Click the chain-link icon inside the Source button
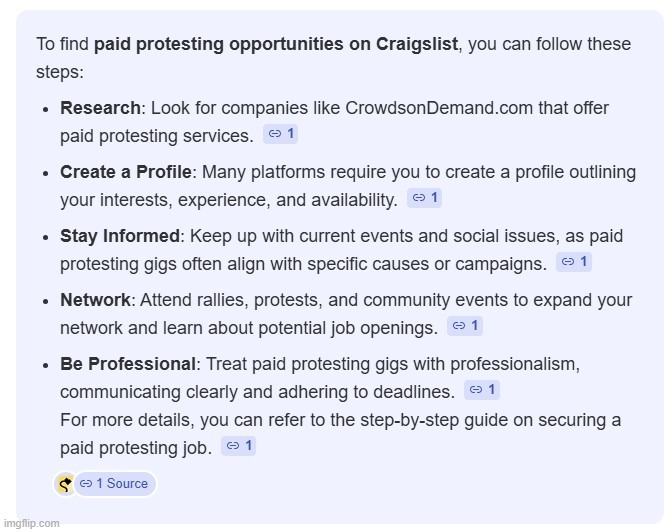Image resolution: width=672 pixels, height=532 pixels. (x=86, y=484)
